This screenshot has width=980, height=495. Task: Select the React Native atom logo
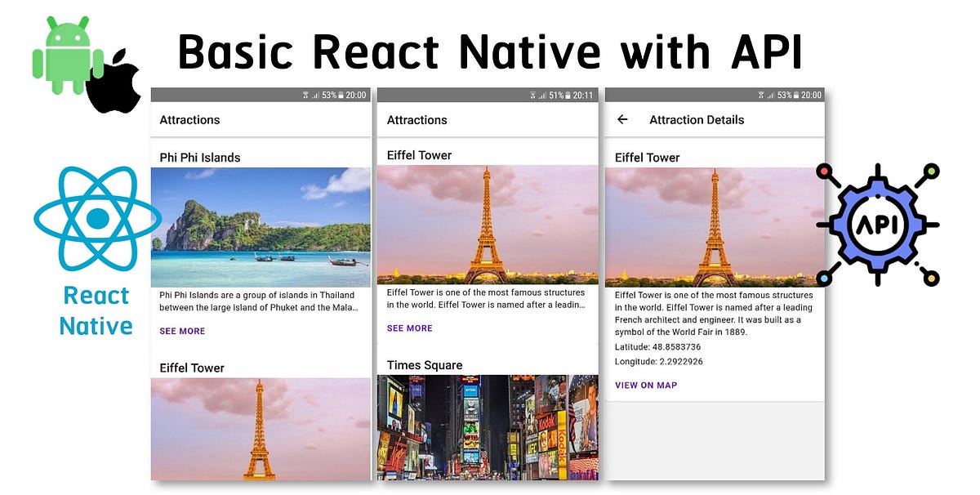[x=96, y=219]
